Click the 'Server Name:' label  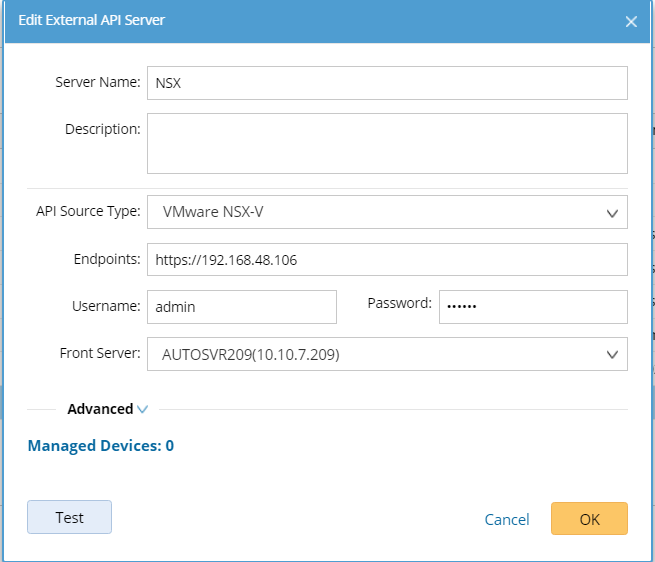[x=98, y=82]
